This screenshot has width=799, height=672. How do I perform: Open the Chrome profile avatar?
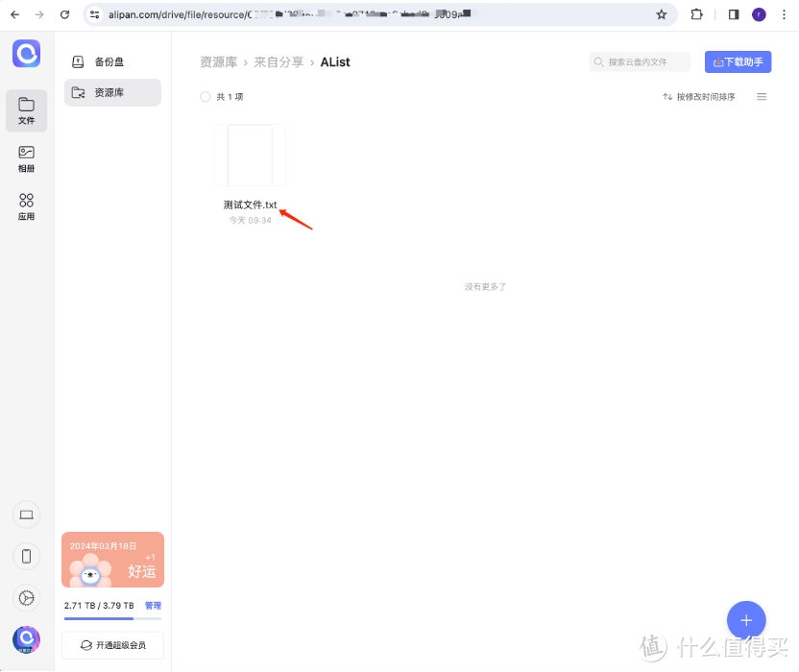point(759,14)
